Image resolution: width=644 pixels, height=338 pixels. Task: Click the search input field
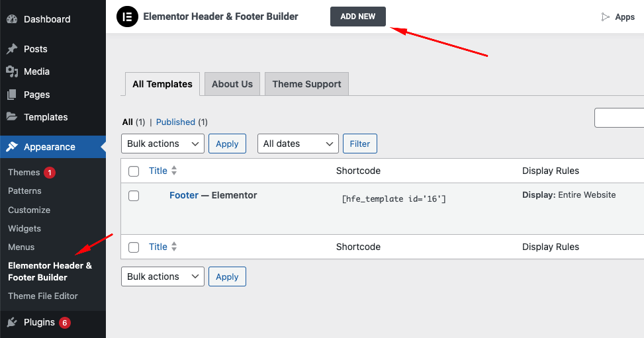click(x=620, y=118)
